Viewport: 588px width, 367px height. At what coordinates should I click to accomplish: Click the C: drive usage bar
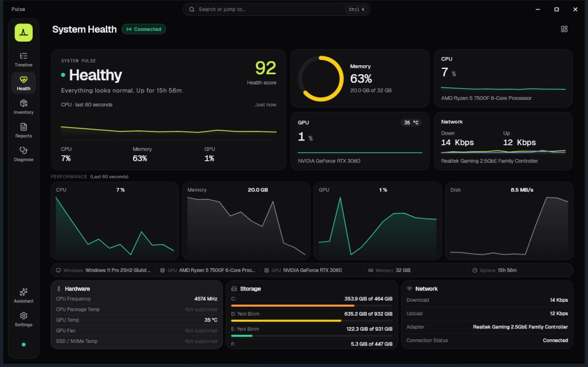pos(312,306)
